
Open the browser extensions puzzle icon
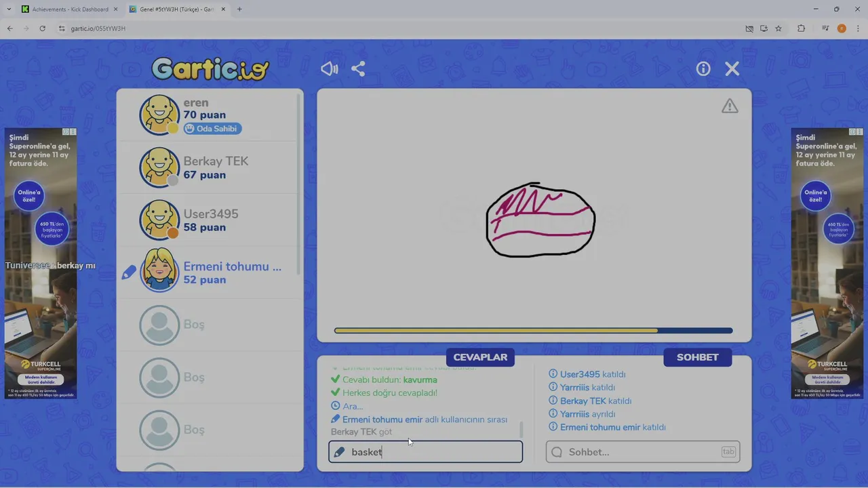click(801, 28)
